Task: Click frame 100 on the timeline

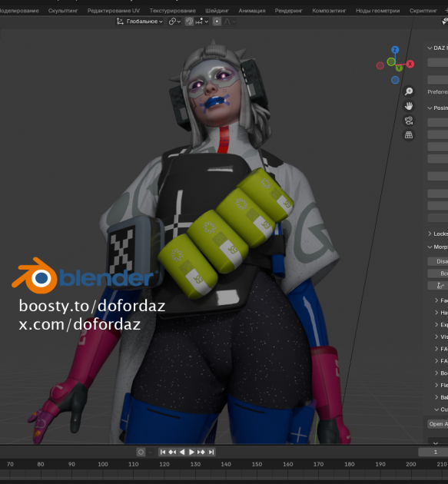Action: pyautogui.click(x=103, y=464)
